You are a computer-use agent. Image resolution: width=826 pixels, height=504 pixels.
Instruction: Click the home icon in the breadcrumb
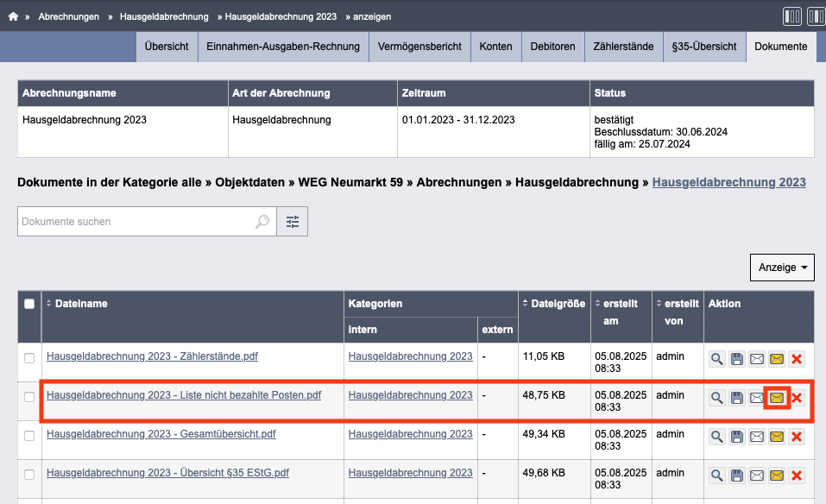point(13,17)
